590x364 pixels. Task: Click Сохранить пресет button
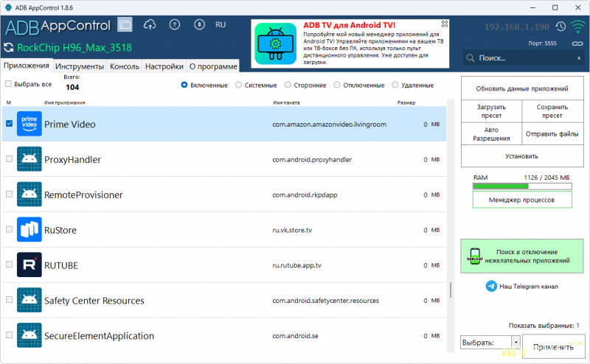[x=552, y=111]
